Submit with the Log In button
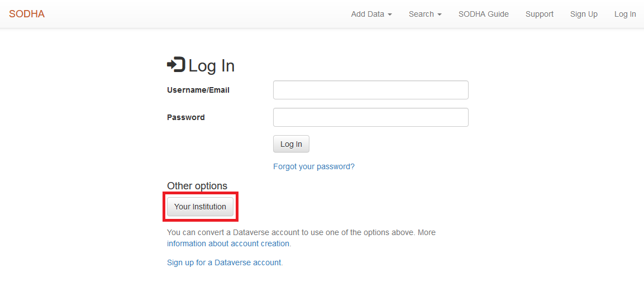 291,144
